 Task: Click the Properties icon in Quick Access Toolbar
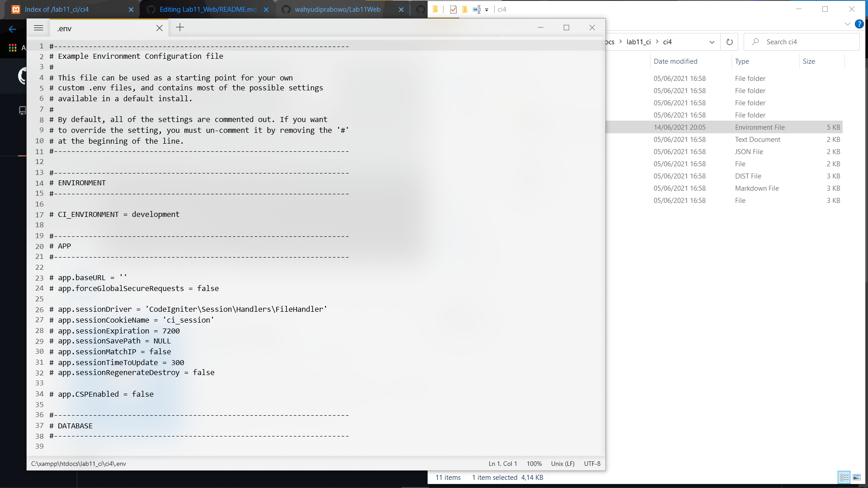click(x=453, y=9)
